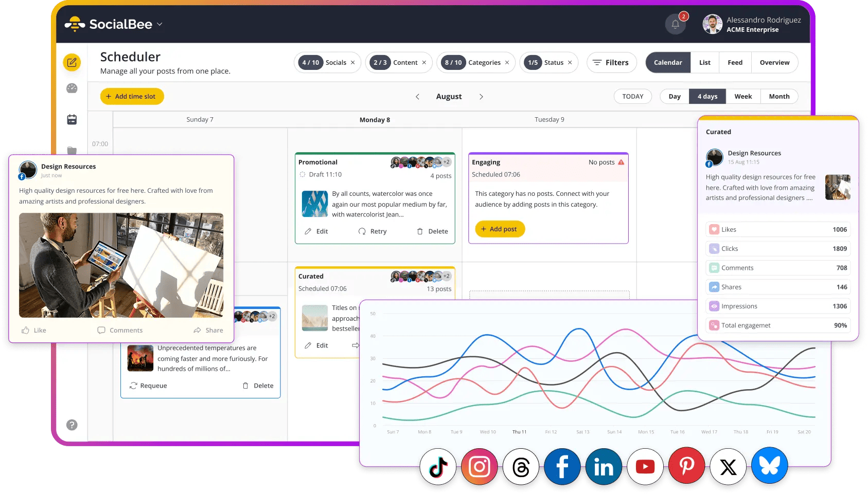Click the Shares 146 stat row
Screen dimensions: 868x494
pos(778,287)
